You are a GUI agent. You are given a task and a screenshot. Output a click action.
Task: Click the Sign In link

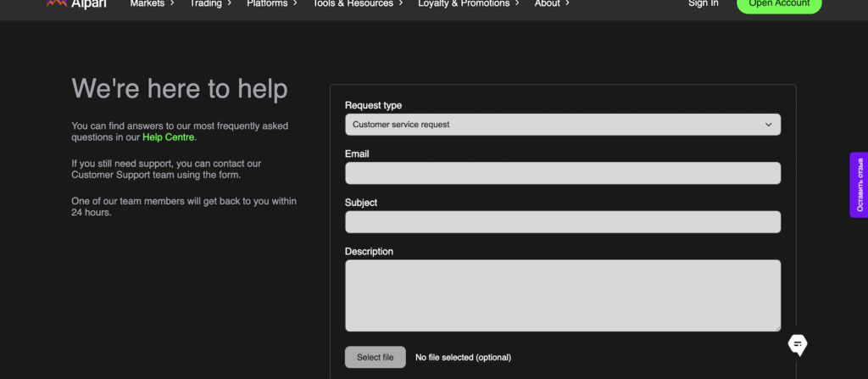click(x=703, y=3)
